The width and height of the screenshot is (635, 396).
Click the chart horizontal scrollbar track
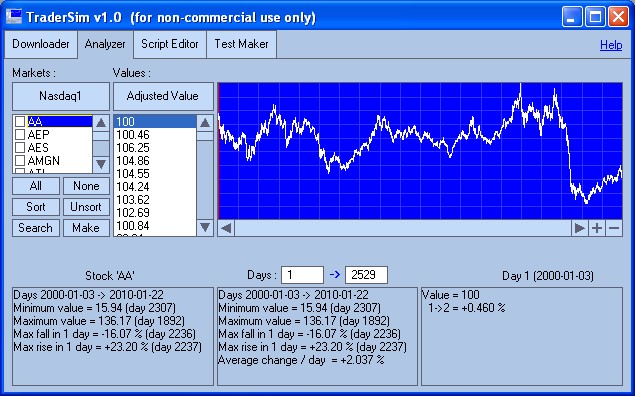pyautogui.click(x=403, y=228)
